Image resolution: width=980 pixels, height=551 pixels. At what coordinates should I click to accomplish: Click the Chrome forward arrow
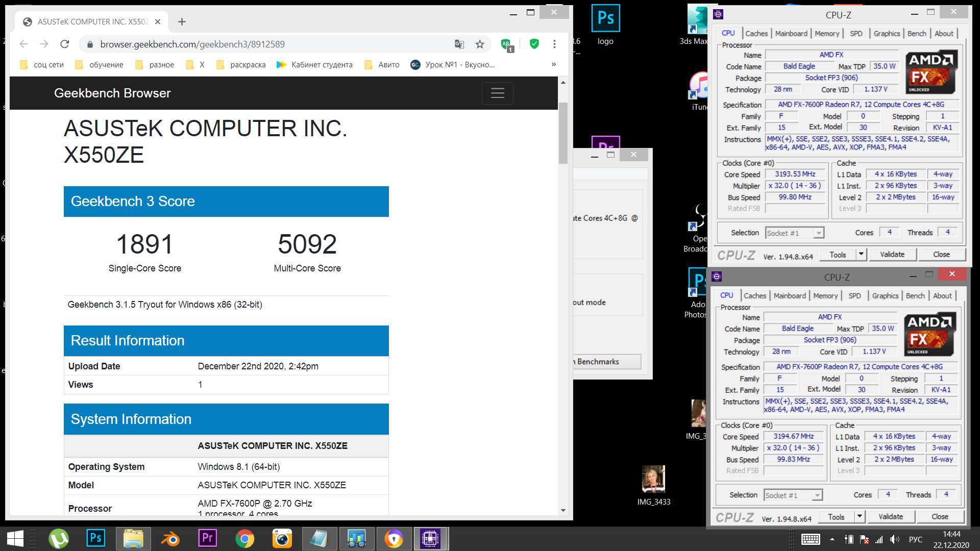coord(44,44)
